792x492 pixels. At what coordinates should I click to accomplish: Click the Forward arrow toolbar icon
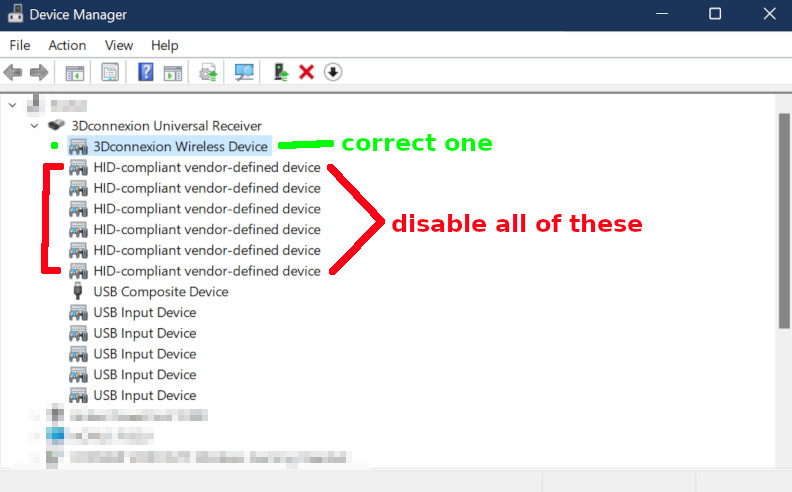click(39, 72)
